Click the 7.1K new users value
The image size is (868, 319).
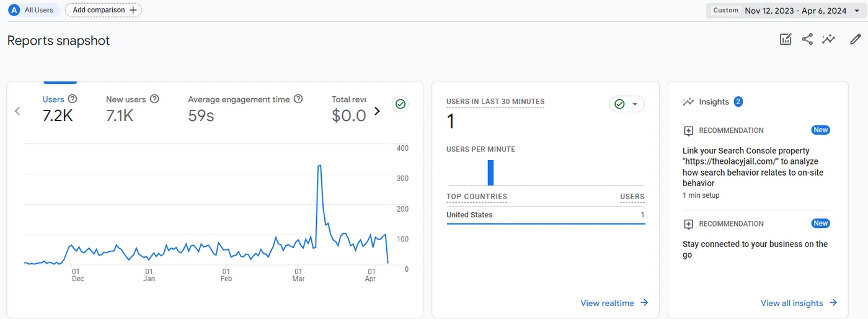click(x=120, y=115)
